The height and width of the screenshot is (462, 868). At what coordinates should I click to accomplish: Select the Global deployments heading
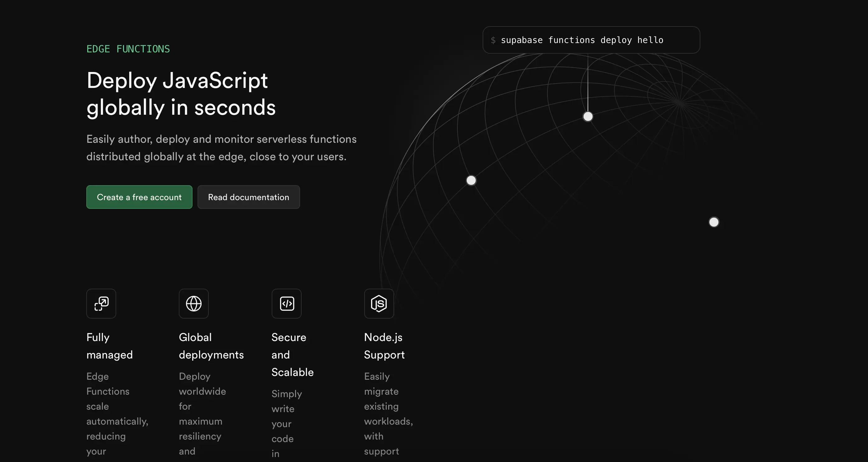pyautogui.click(x=211, y=346)
